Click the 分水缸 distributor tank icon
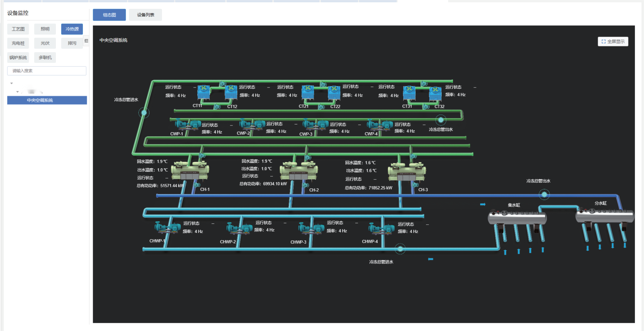The width and height of the screenshot is (644, 331). point(604,216)
